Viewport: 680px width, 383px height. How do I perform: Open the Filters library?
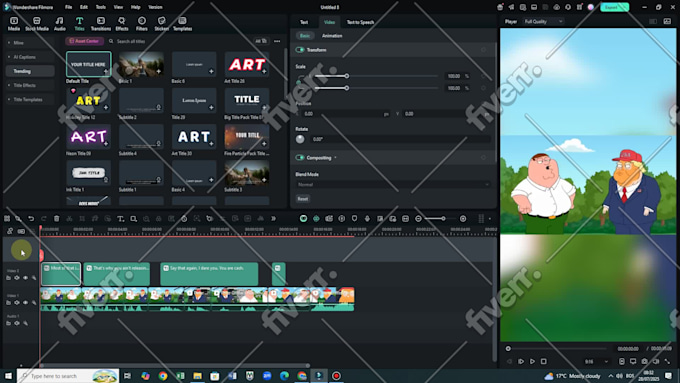click(x=142, y=23)
